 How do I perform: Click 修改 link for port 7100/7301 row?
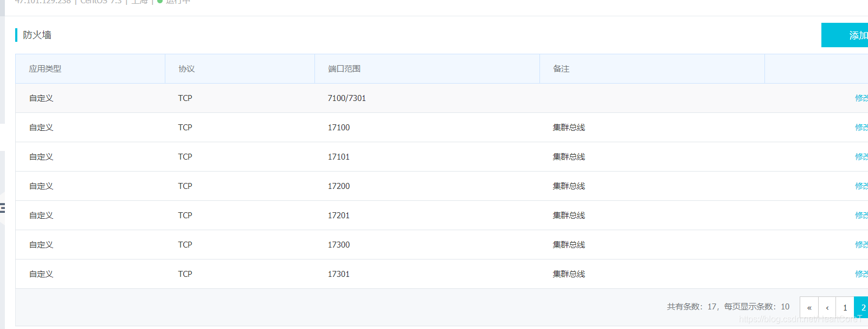pos(861,98)
